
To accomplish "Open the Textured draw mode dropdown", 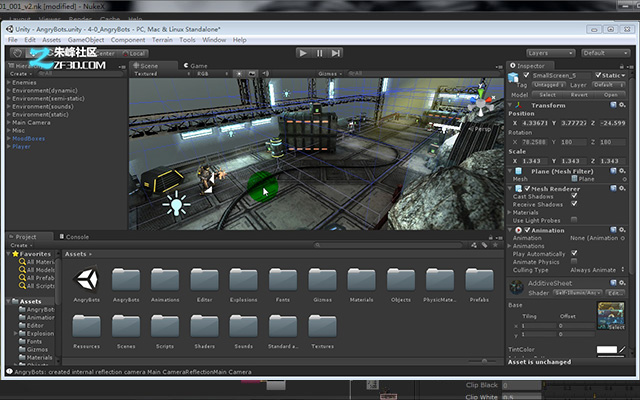I will point(162,74).
